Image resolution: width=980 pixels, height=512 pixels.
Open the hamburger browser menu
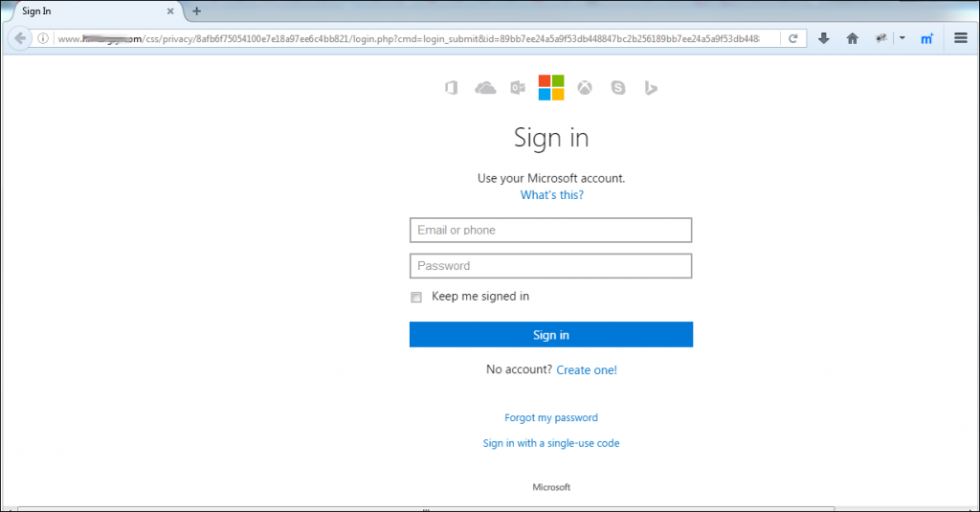click(961, 38)
